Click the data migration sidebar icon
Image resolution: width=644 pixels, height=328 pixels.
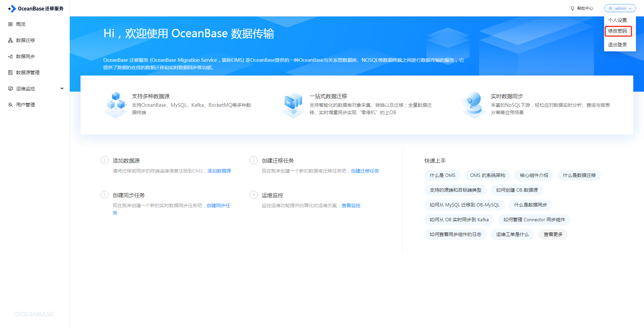pyautogui.click(x=10, y=40)
